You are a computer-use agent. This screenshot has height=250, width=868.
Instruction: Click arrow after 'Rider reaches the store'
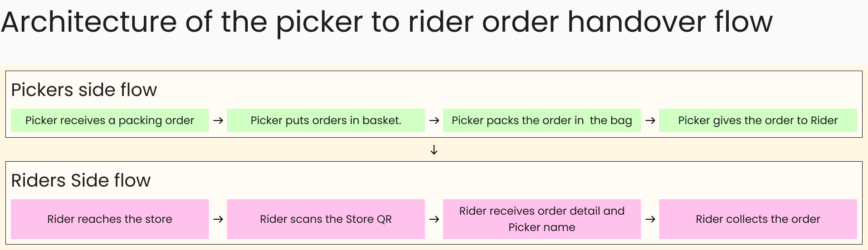[218, 219]
